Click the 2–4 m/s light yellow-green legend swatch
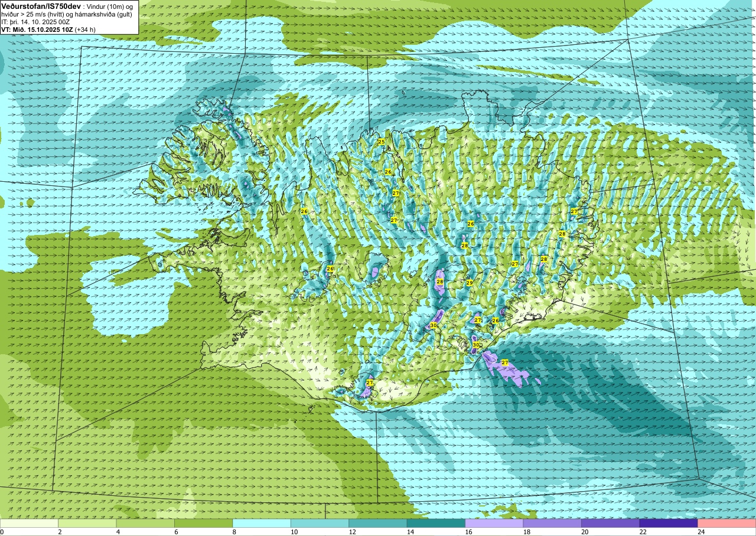Image resolution: width=756 pixels, height=536 pixels. coord(87,523)
